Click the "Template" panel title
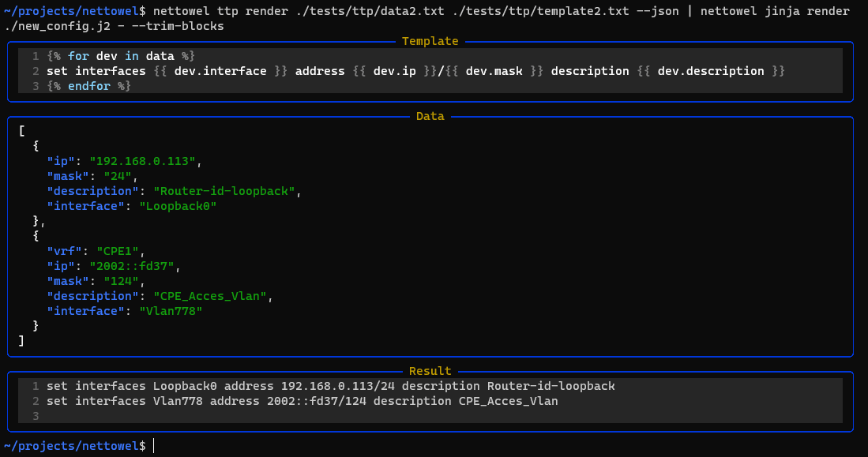 point(430,41)
